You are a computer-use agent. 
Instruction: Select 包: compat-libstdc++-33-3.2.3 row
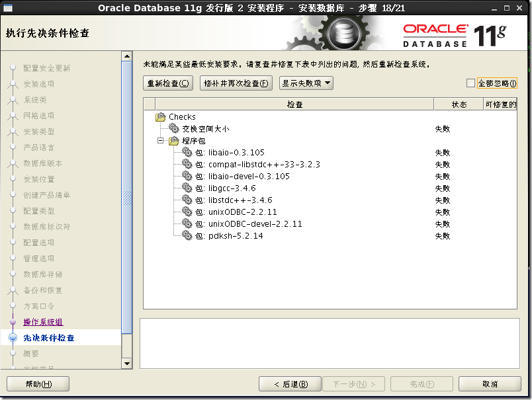(x=330, y=165)
